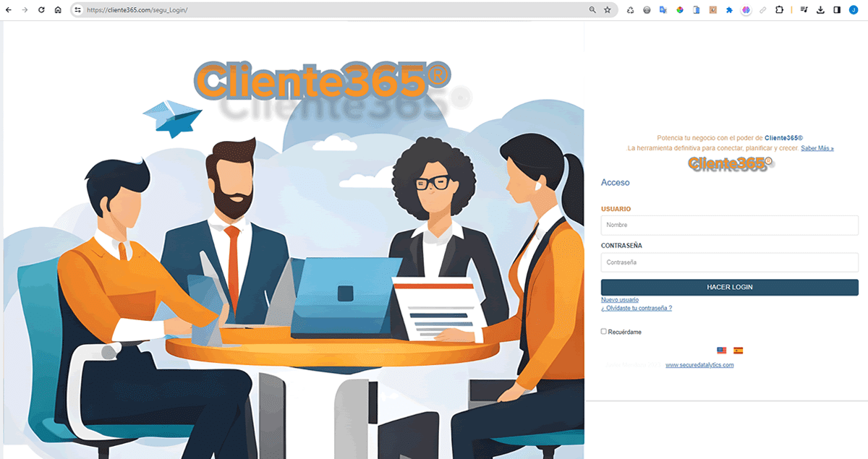868x459 pixels.
Task: Open the Extensions puzzle-piece icon
Action: coord(779,10)
